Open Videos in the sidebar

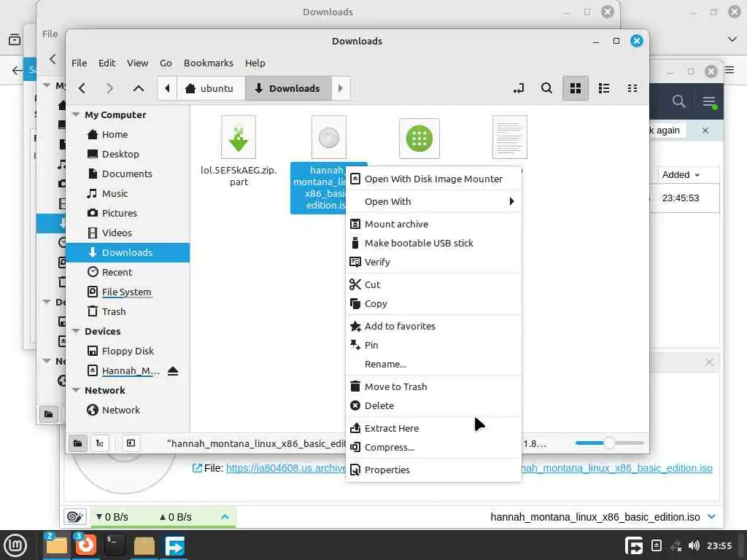pyautogui.click(x=128, y=233)
